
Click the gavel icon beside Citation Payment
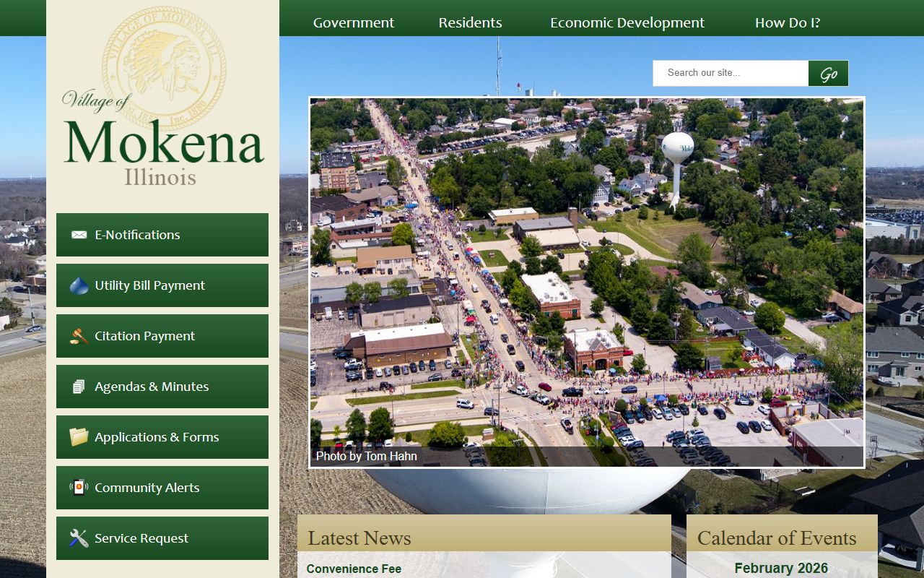[79, 336]
